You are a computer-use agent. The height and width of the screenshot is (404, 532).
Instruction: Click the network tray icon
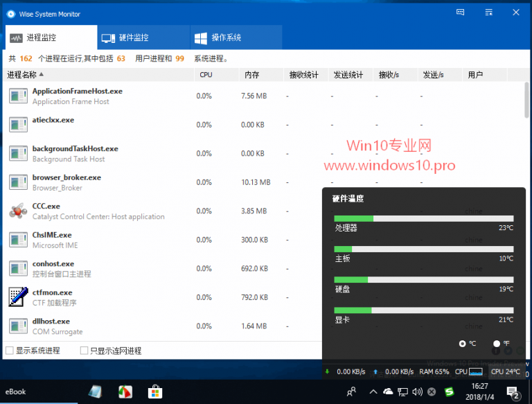coord(402,392)
